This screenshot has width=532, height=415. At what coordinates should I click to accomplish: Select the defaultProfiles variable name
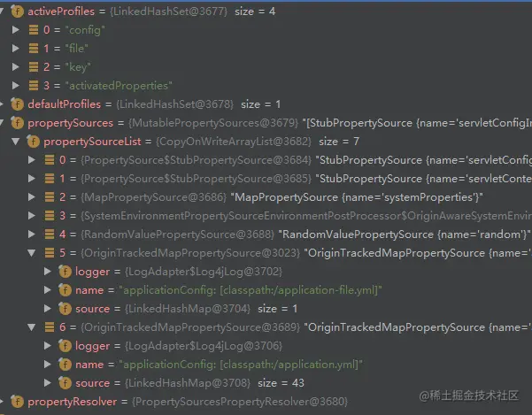[65, 104]
